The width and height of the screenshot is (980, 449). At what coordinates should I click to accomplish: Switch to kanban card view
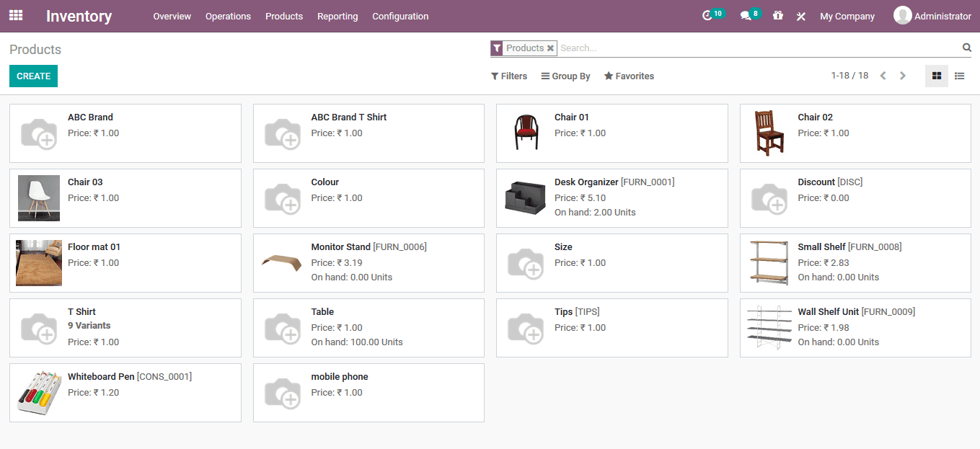[x=936, y=76]
